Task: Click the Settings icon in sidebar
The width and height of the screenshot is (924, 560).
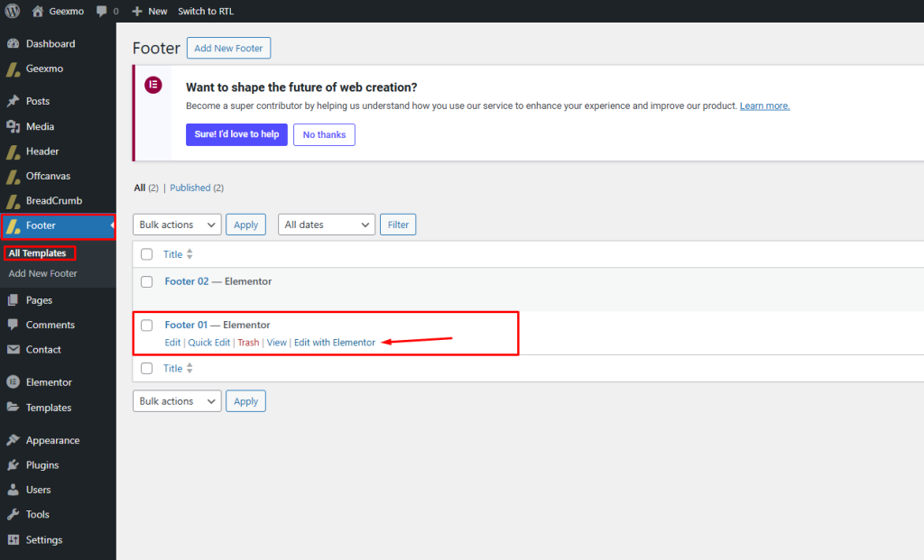Action: click(x=13, y=540)
